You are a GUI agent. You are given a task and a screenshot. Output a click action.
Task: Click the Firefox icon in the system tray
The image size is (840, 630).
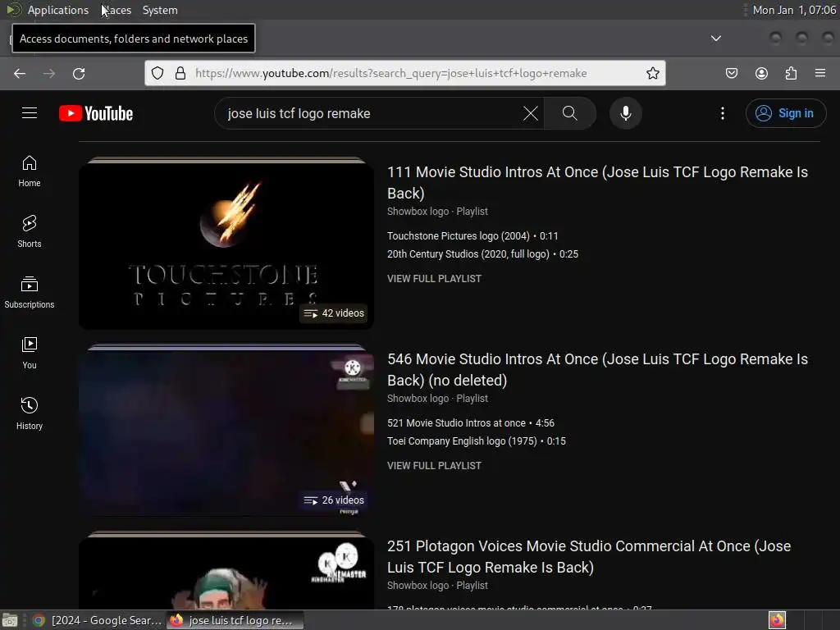point(777,620)
